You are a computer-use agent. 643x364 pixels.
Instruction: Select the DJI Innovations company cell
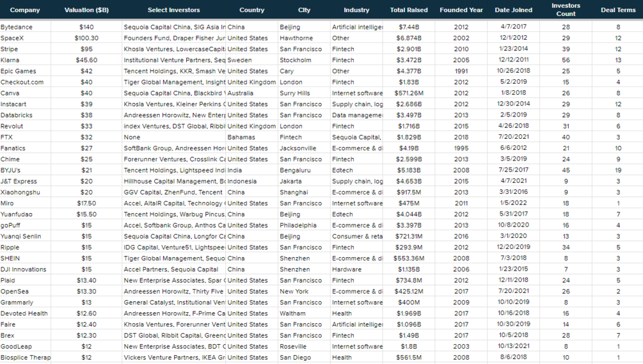point(26,270)
